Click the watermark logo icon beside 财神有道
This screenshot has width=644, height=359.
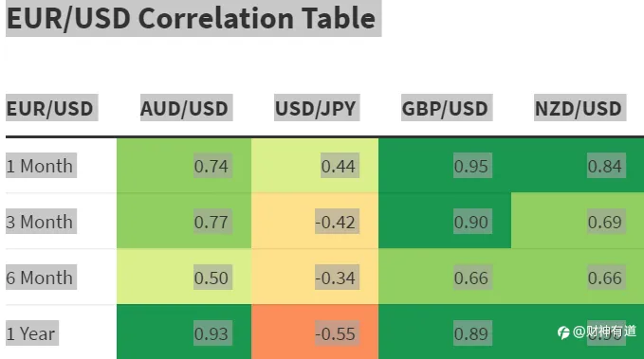tap(563, 332)
